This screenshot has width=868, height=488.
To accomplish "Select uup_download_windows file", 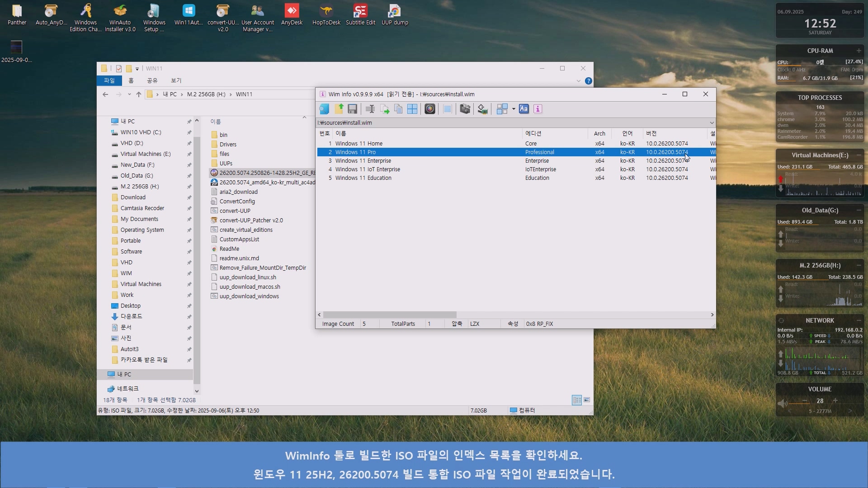I will [249, 296].
